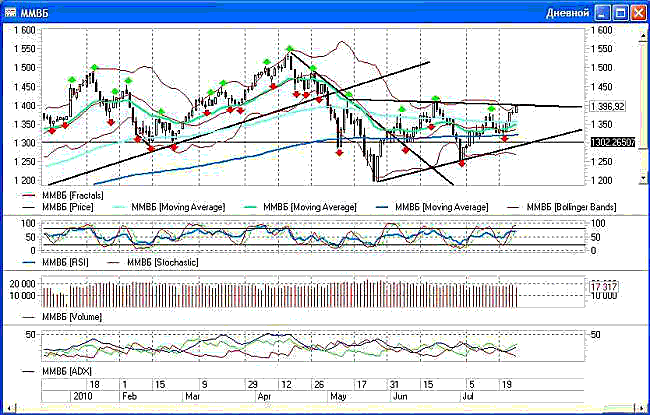This screenshot has width=650, height=415.
Task: Click the 20 000 volume axis label
Action: (x=22, y=284)
